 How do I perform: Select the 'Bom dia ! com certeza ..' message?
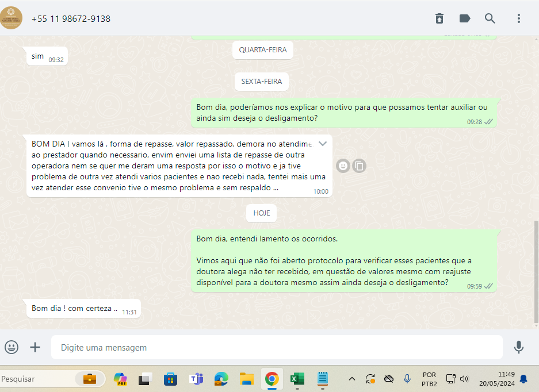83,309
